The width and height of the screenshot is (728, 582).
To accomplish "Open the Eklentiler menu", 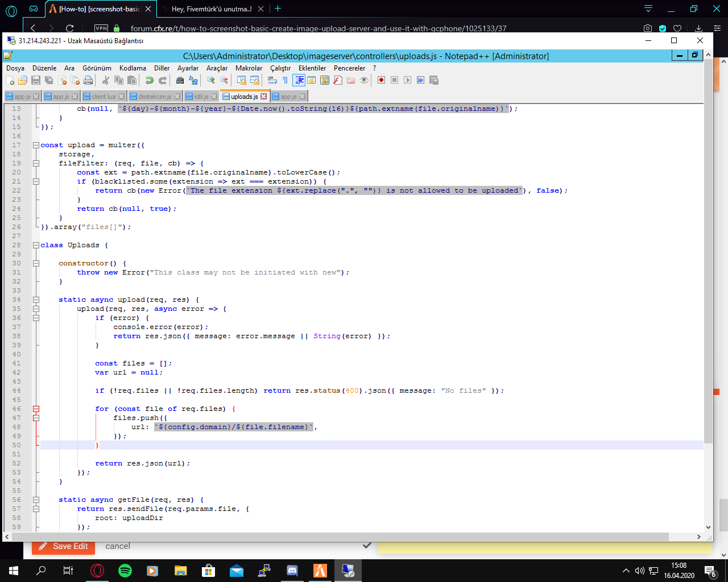I will [312, 68].
